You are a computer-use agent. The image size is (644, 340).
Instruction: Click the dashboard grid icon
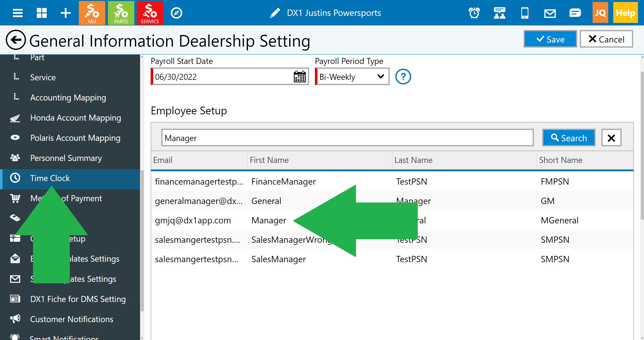42,13
